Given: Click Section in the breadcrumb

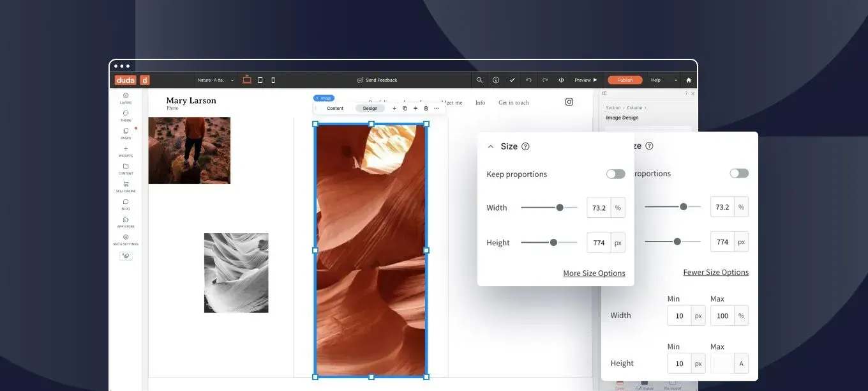Looking at the screenshot, I should (x=613, y=108).
